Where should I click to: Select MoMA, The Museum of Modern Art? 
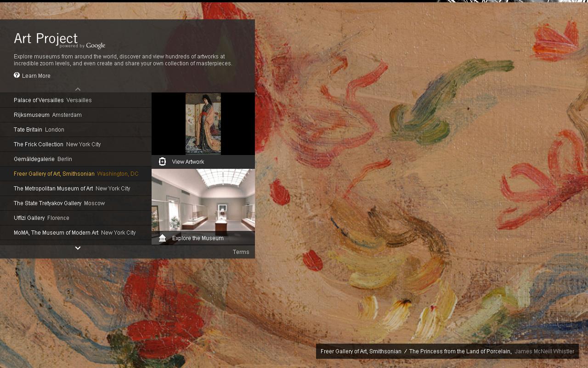76,233
